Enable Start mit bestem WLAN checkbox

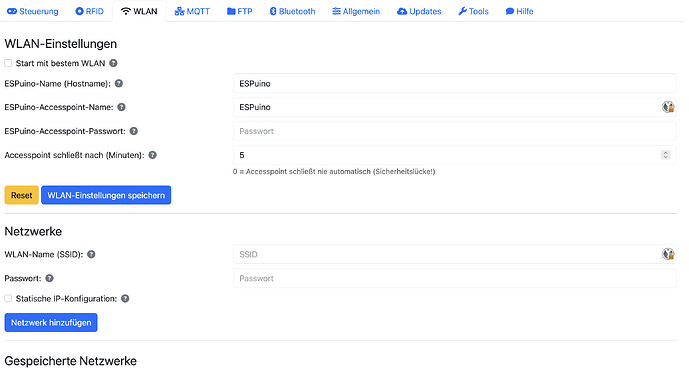[8, 63]
